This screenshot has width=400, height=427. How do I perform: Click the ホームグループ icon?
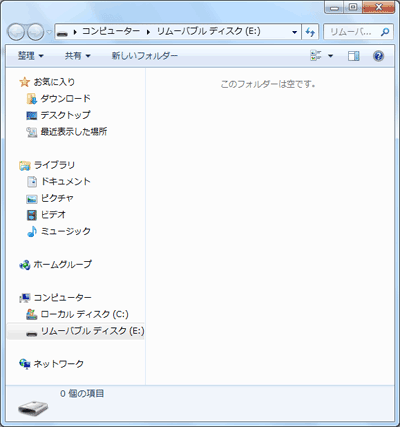tap(25, 265)
